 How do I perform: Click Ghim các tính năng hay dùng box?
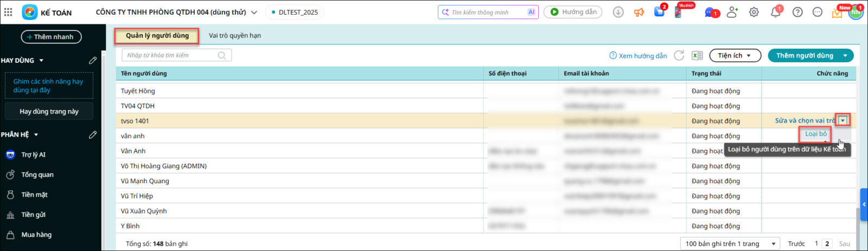coord(49,86)
